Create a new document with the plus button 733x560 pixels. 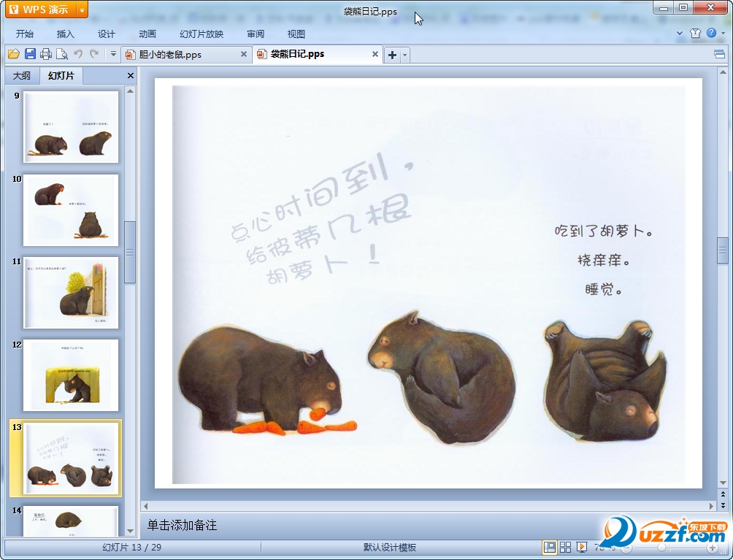(x=392, y=55)
